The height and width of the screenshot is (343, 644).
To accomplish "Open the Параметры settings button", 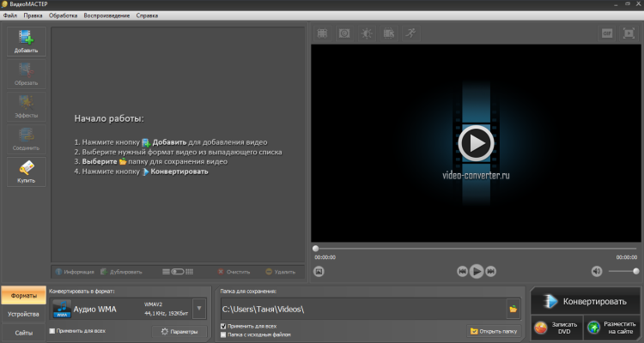I will click(179, 332).
